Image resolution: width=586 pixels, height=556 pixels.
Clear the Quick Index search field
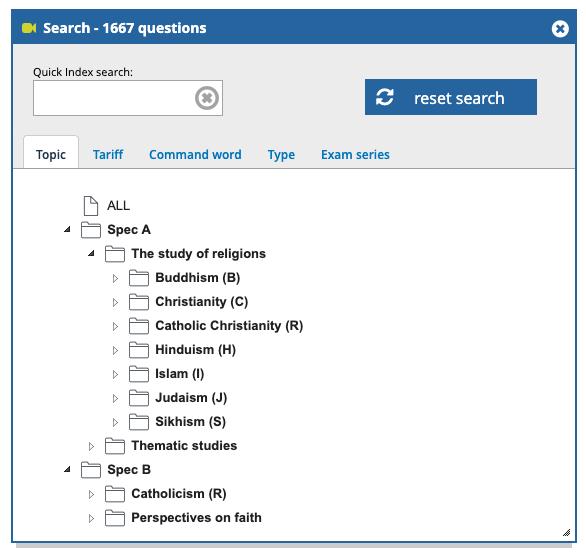tap(207, 98)
